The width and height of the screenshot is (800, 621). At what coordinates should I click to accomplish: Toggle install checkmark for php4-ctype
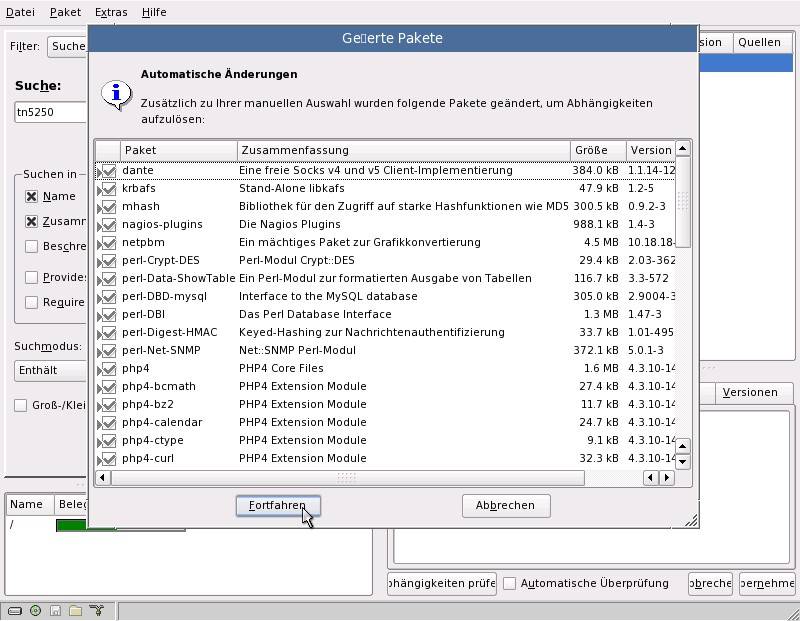click(x=107, y=440)
